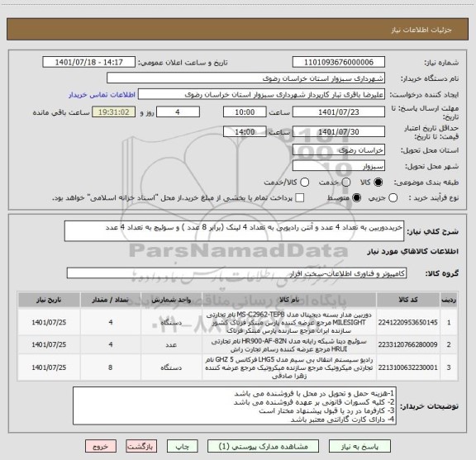Click the deadline time field 10:00
Image resolution: width=476 pixels, height=460 pixels.
[x=245, y=112]
